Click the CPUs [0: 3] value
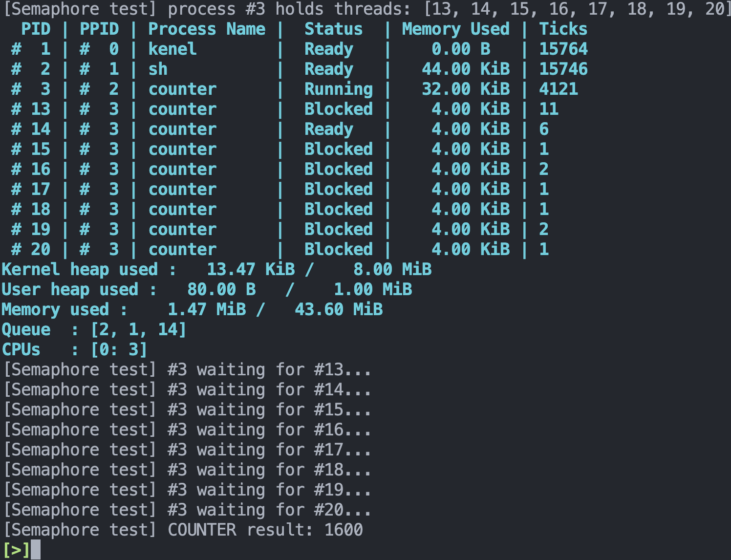This screenshot has width=731, height=560. click(119, 349)
